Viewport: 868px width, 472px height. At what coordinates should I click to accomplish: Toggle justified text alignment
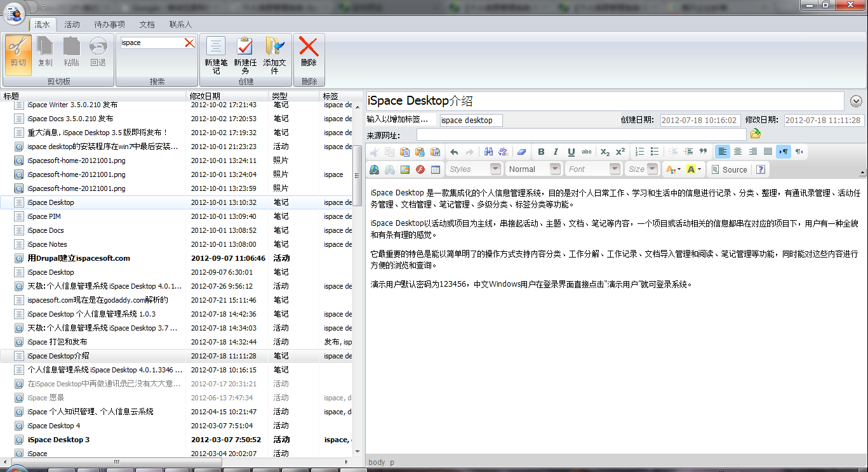(x=768, y=152)
